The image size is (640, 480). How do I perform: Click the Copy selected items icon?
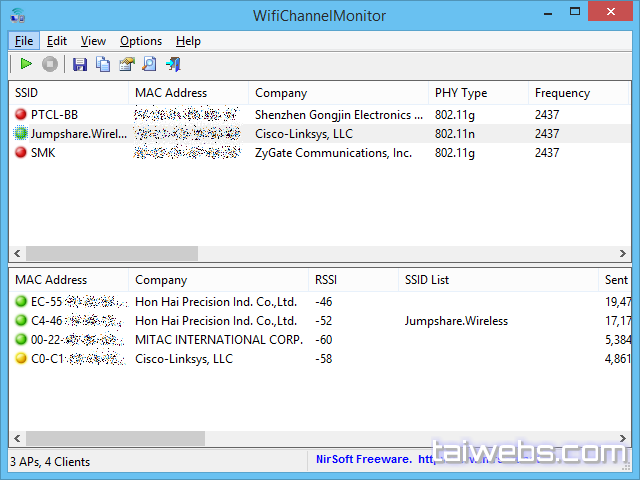103,65
